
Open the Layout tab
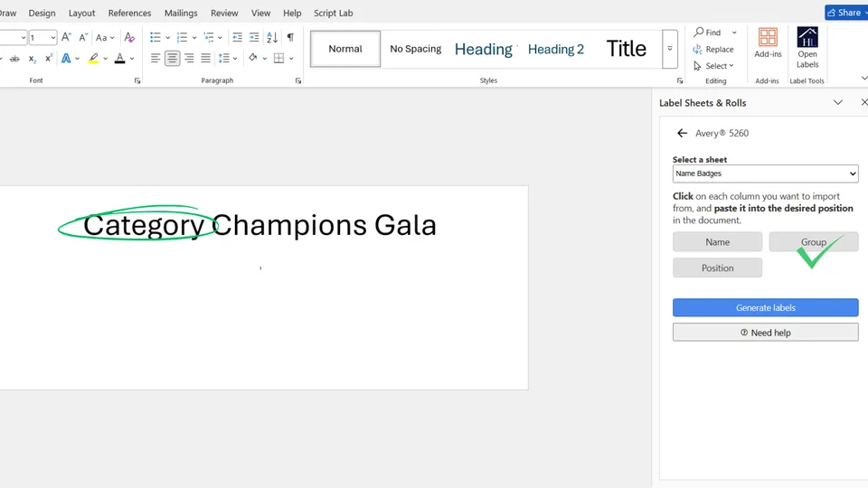[82, 13]
